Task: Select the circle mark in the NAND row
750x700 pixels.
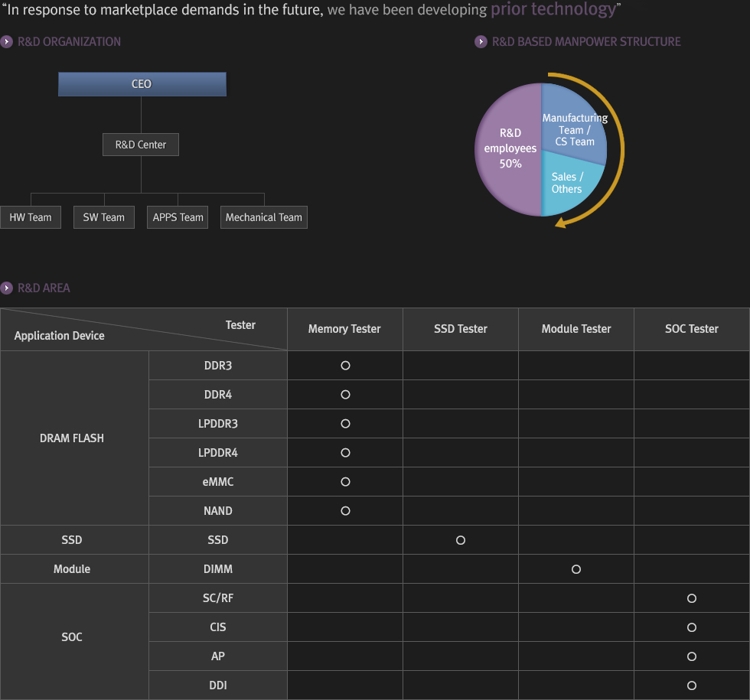Action: tap(345, 511)
